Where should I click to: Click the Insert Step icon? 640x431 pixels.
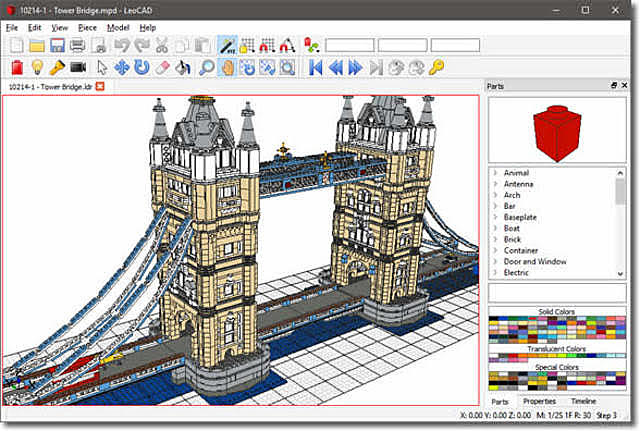(396, 67)
